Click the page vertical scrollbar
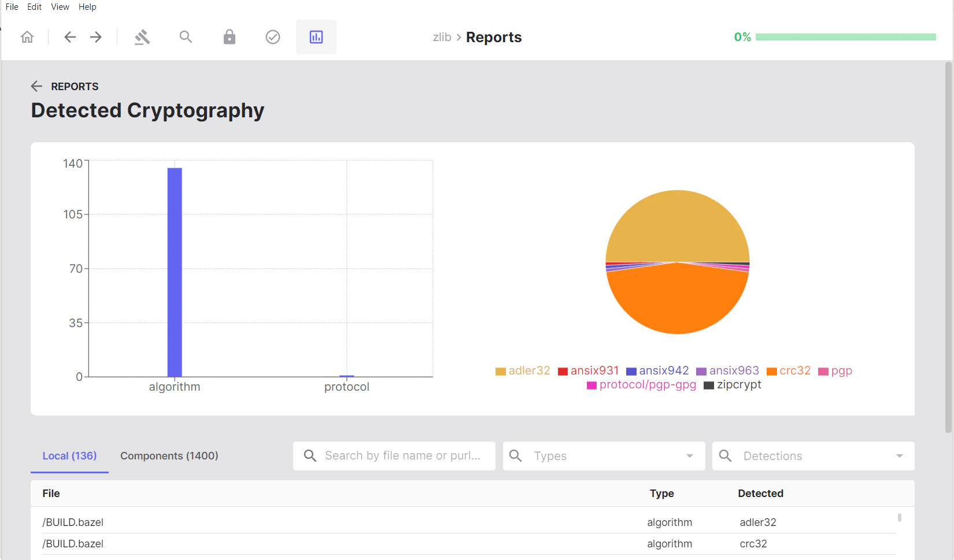Viewport: 954px width, 560px height. click(948, 247)
